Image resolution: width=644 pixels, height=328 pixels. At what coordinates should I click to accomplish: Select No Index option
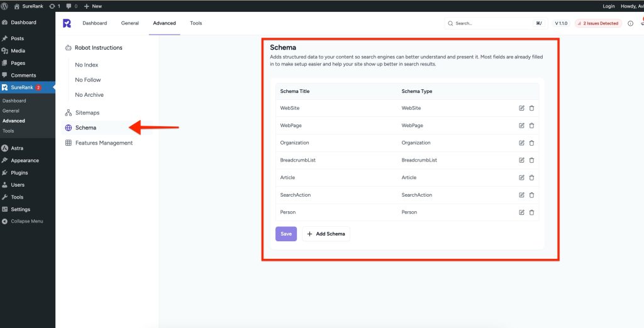[87, 65]
